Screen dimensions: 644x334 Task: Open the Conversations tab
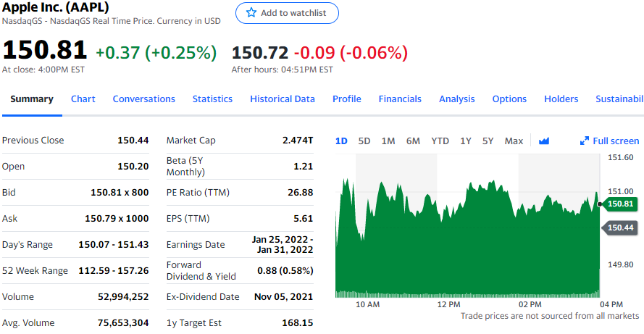143,99
